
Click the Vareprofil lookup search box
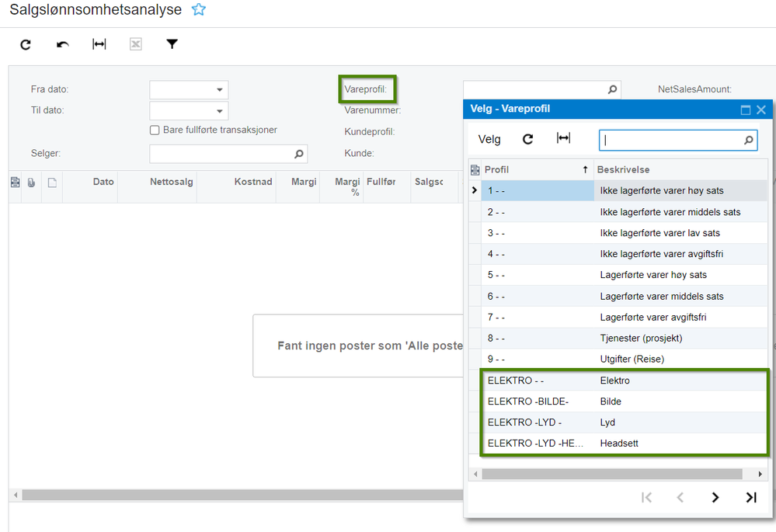click(673, 140)
